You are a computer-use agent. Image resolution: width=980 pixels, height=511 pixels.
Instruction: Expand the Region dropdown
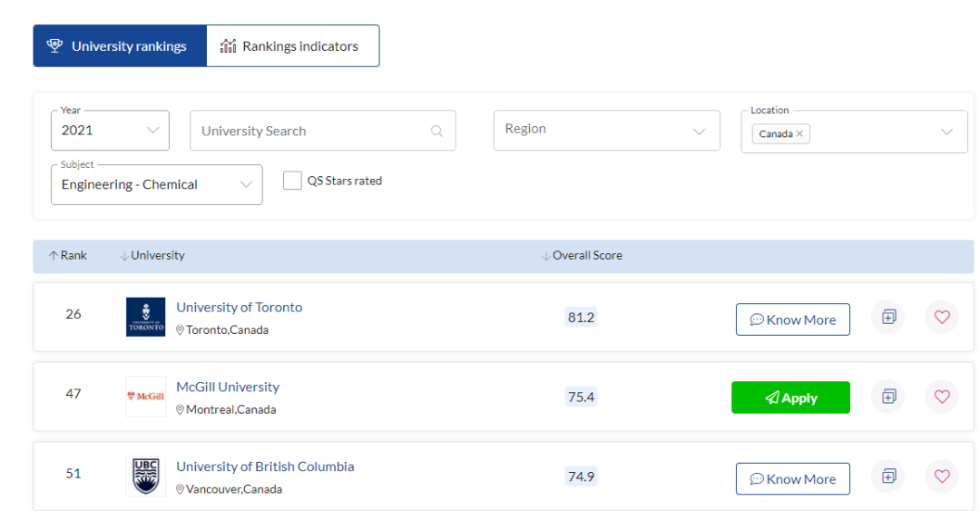tap(606, 130)
